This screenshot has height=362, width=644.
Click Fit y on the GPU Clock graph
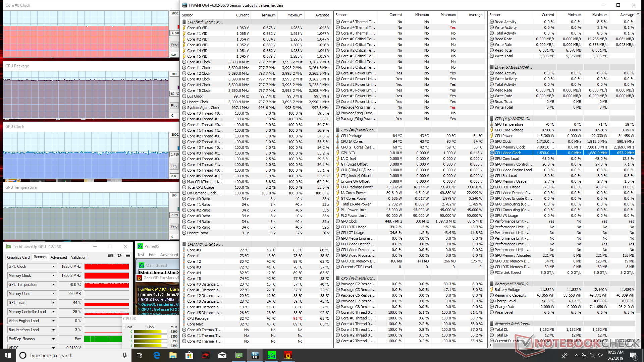(x=174, y=166)
